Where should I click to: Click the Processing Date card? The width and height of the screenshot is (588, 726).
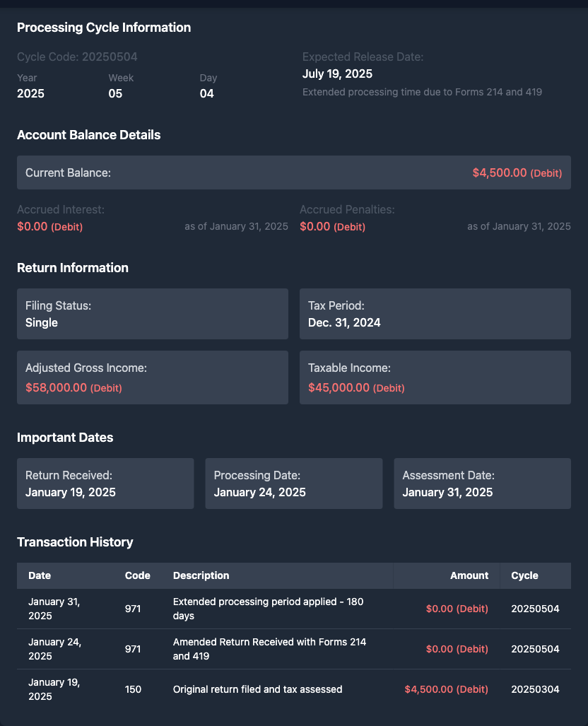point(293,484)
